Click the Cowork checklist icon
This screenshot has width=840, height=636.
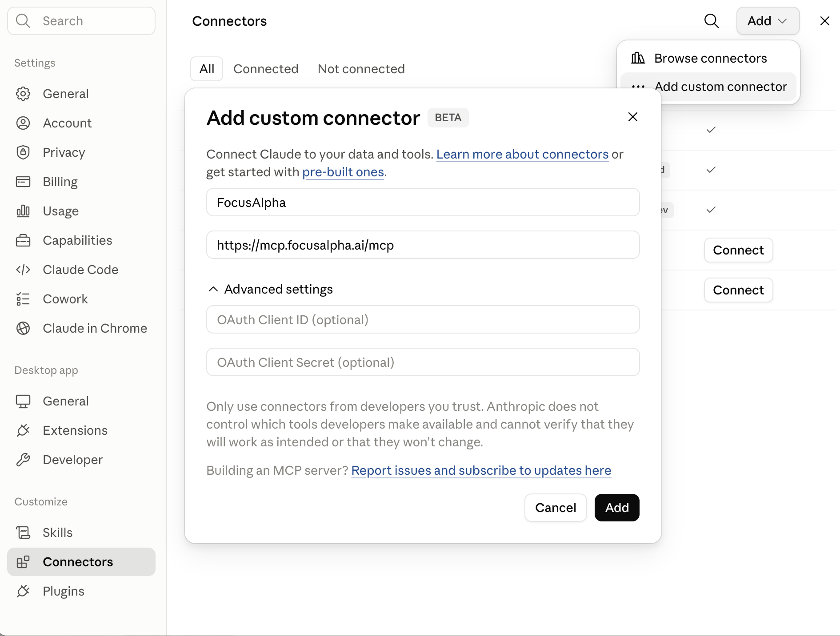point(23,299)
